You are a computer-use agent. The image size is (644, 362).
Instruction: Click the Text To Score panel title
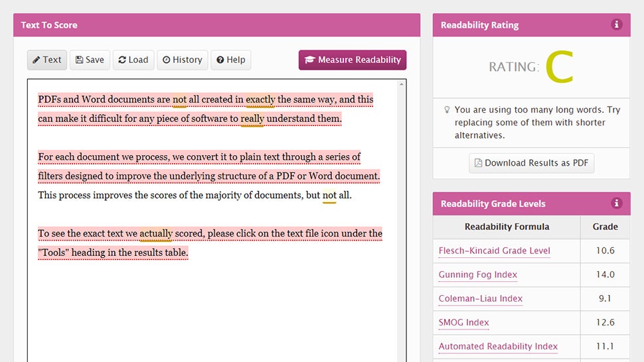pyautogui.click(x=49, y=25)
